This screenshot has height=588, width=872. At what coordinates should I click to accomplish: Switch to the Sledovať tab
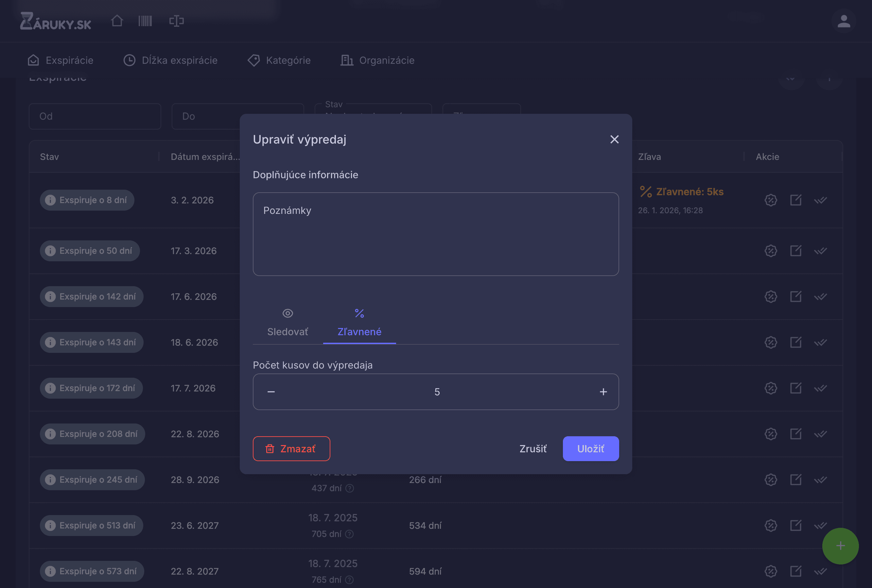(x=288, y=322)
